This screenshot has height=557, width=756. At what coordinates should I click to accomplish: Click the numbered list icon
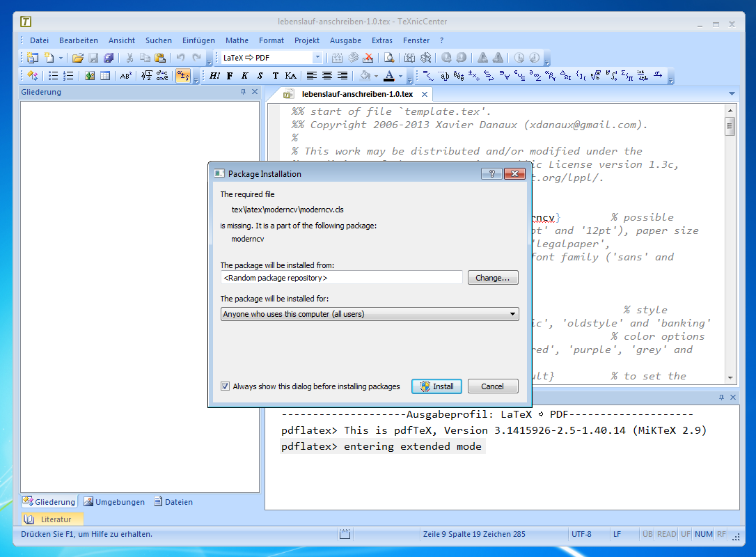[x=68, y=76]
